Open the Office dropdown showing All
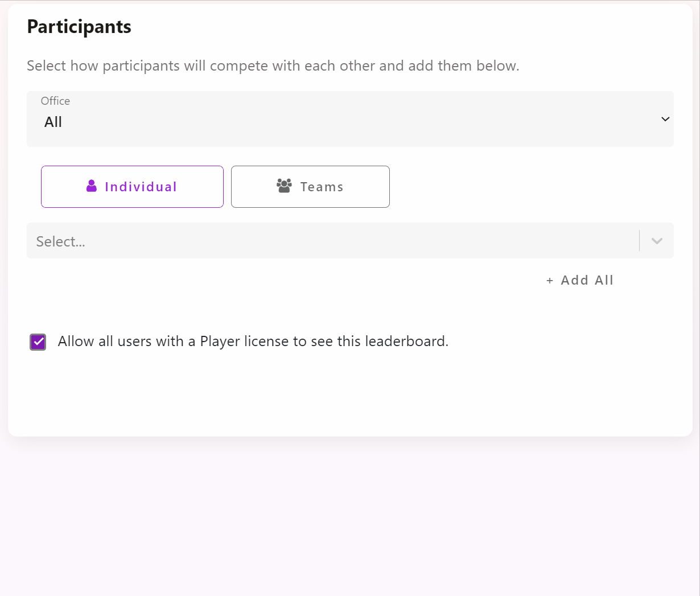700x596 pixels. [x=350, y=119]
